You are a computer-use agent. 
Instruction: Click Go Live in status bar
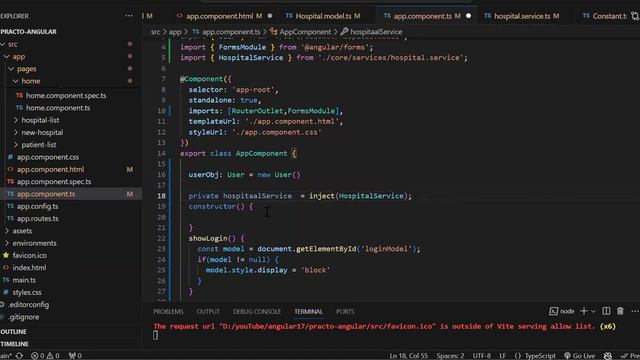(x=579, y=356)
